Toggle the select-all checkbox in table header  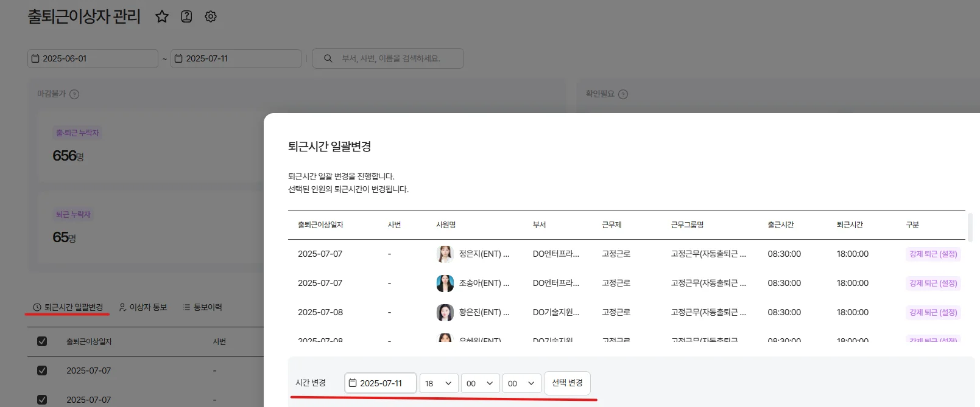[42, 341]
